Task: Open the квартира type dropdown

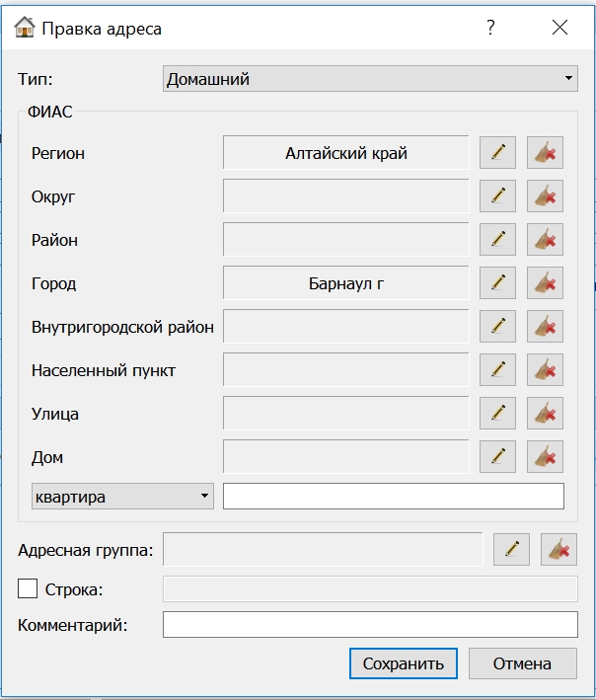Action: point(122,496)
